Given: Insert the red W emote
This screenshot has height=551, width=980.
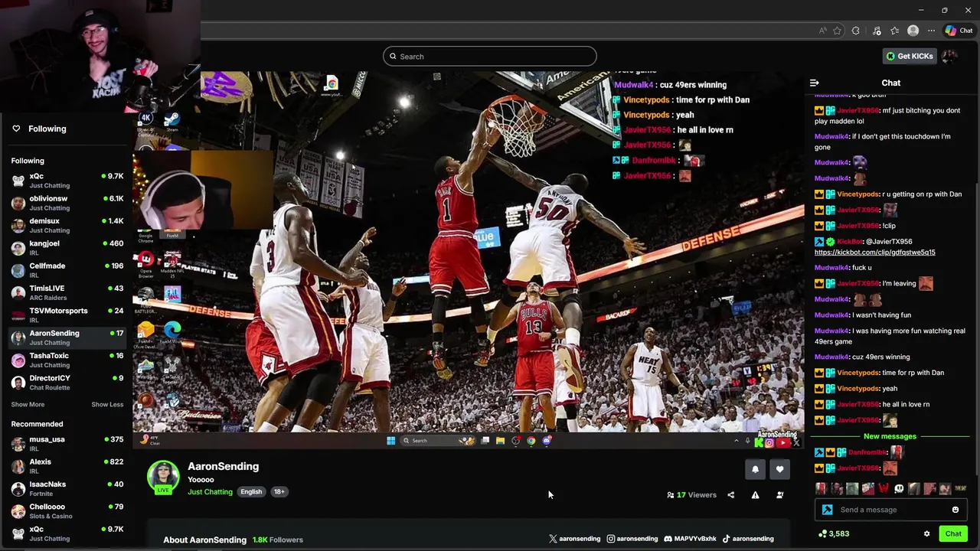Looking at the screenshot, I should 884,488.
